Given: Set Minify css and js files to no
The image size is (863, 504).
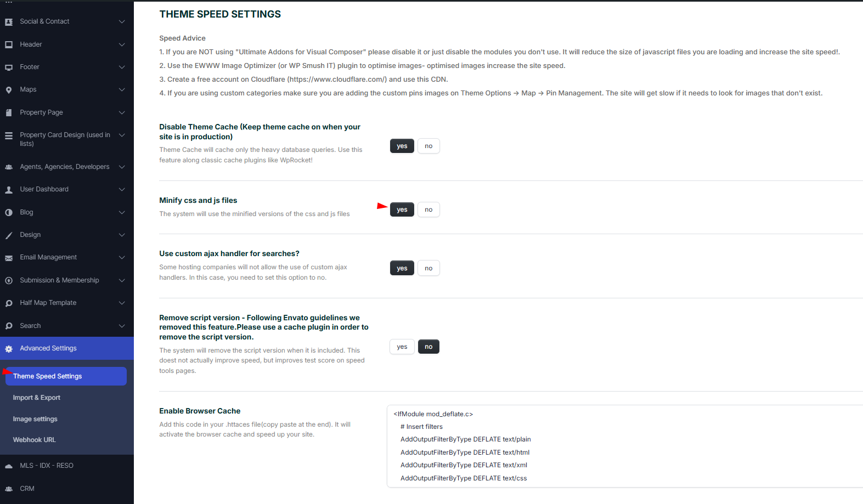Looking at the screenshot, I should 428,209.
